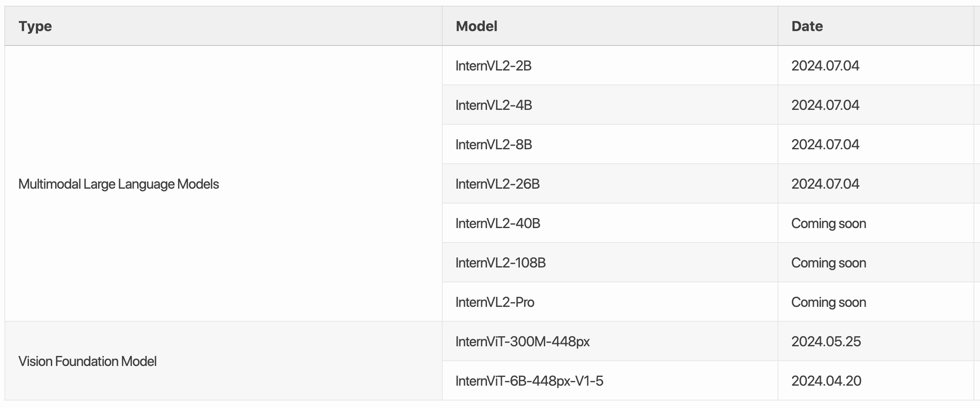Viewport: 980px width, 408px height.
Task: Click Multimodal Large Language Models type cell
Action: (x=118, y=184)
